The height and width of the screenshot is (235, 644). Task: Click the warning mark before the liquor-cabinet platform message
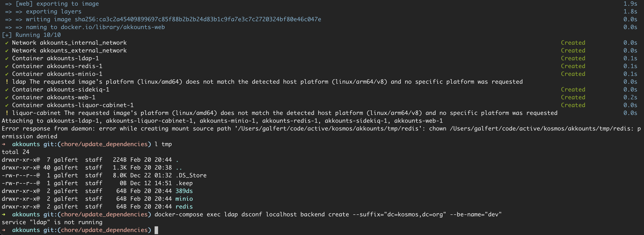tap(7, 113)
